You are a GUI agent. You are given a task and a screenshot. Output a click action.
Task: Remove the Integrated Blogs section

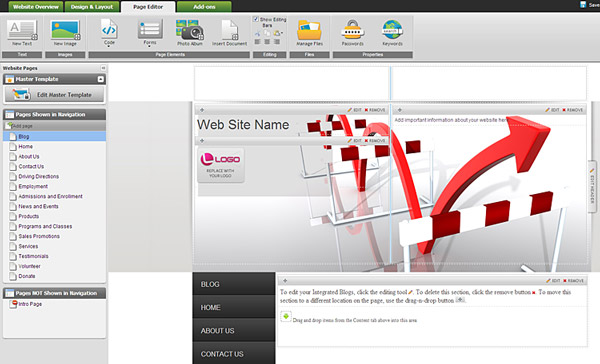coord(574,281)
